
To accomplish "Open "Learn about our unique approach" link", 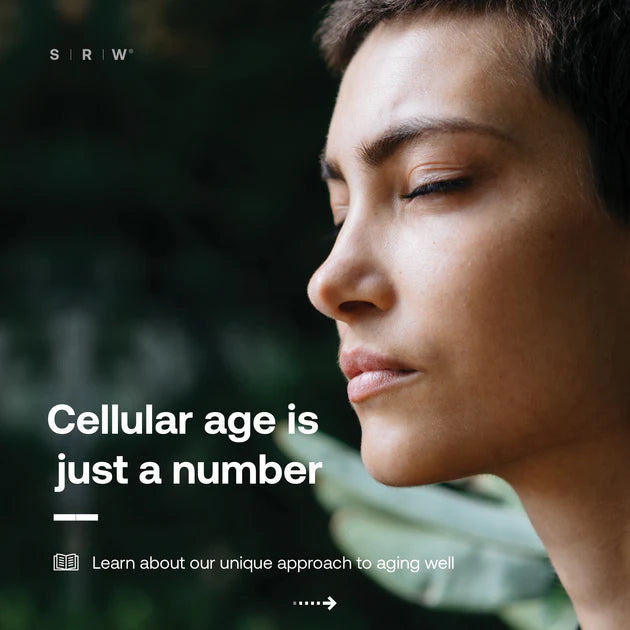I will pyautogui.click(x=273, y=563).
